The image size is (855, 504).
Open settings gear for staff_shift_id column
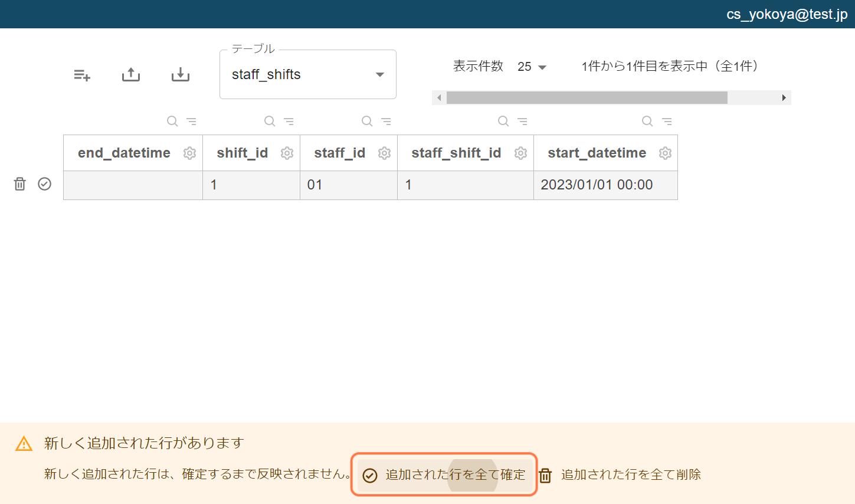pos(520,153)
